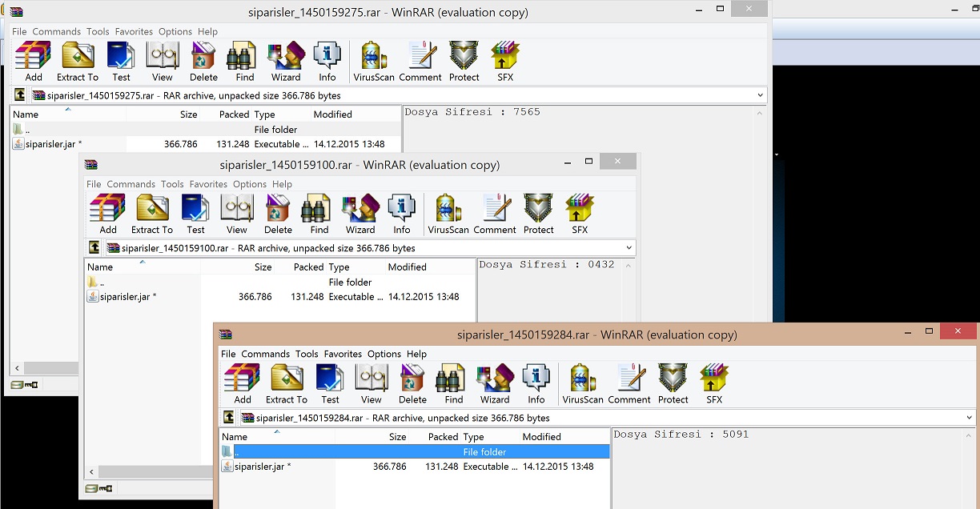This screenshot has width=980, height=509.
Task: Click Extract To in siparisler_1450159100 window
Action: click(152, 214)
